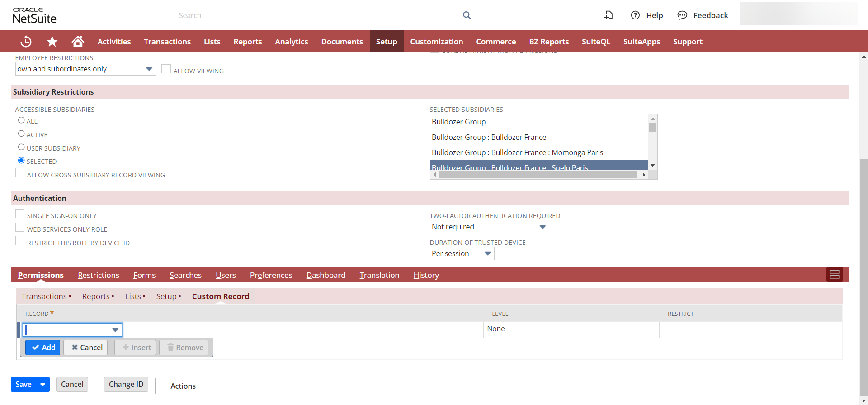Screen dimensions: 868x405
Task: Check Single Sign-On Only
Action: 20,214
